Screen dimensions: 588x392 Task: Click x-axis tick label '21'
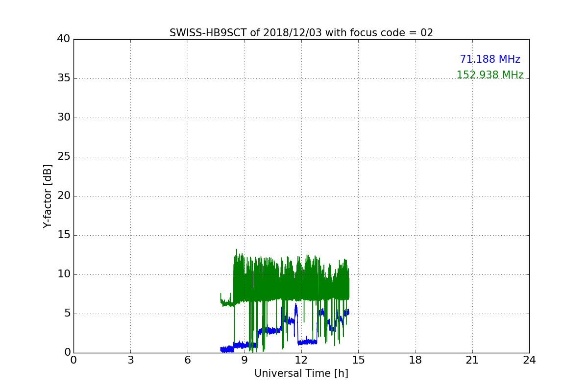pyautogui.click(x=472, y=360)
